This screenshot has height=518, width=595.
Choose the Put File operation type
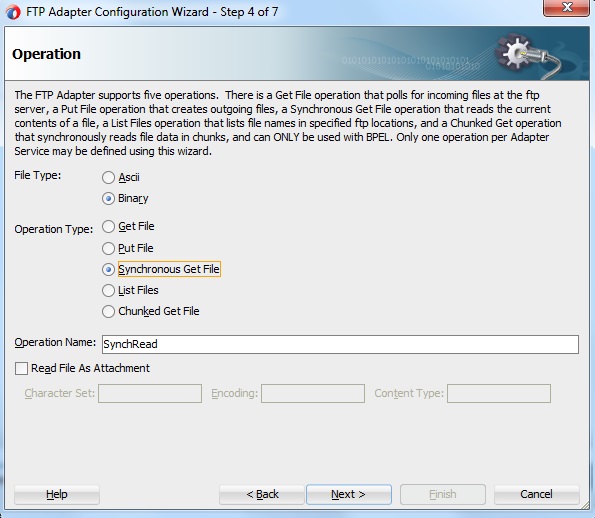[108, 248]
